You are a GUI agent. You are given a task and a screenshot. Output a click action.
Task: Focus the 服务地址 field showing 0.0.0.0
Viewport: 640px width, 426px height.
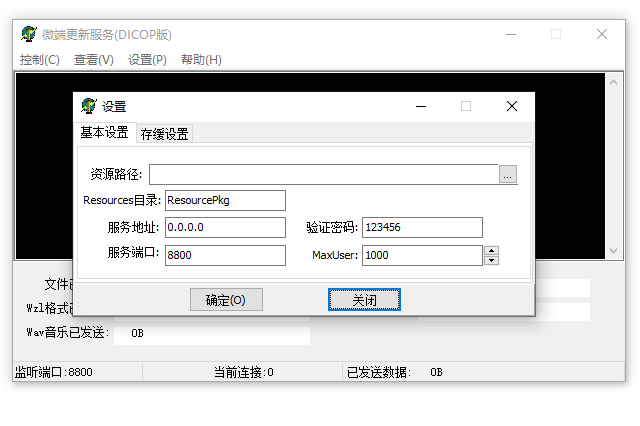point(225,228)
